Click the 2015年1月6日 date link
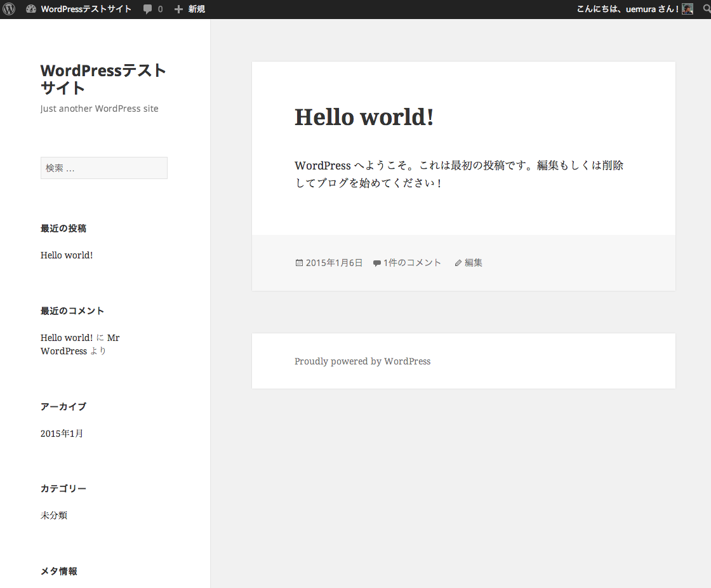This screenshot has width=711, height=588. coord(333,262)
